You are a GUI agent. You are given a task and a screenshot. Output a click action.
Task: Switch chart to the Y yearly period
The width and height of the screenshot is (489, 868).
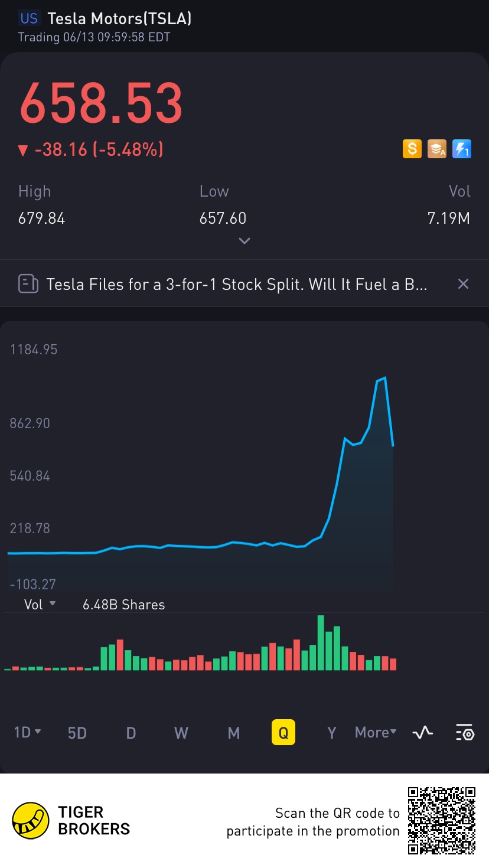coord(332,733)
